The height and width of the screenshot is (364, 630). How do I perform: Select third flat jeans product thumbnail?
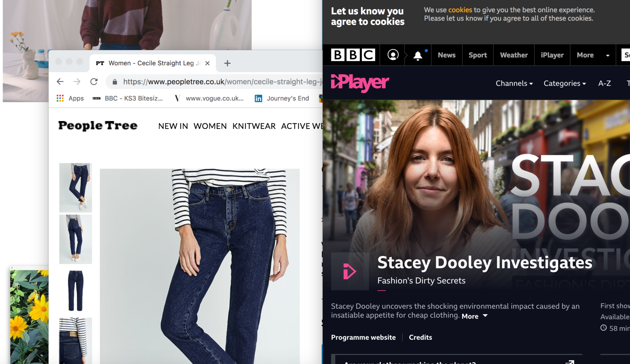click(75, 291)
